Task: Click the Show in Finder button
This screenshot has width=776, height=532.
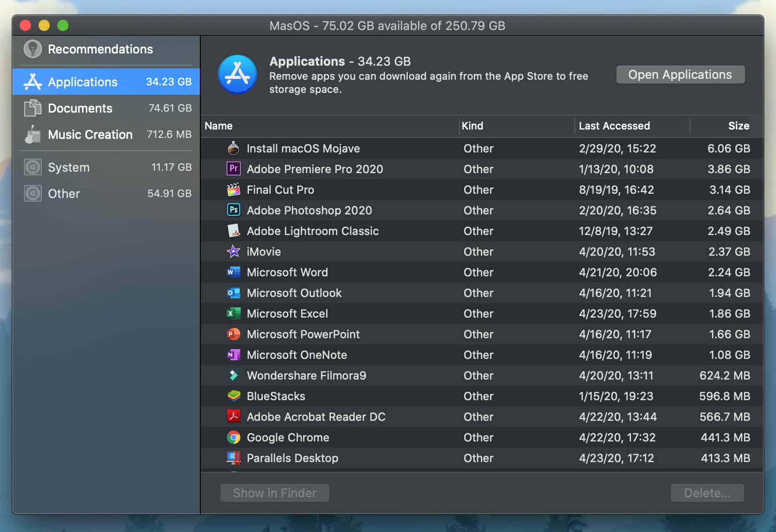Action: click(x=274, y=493)
